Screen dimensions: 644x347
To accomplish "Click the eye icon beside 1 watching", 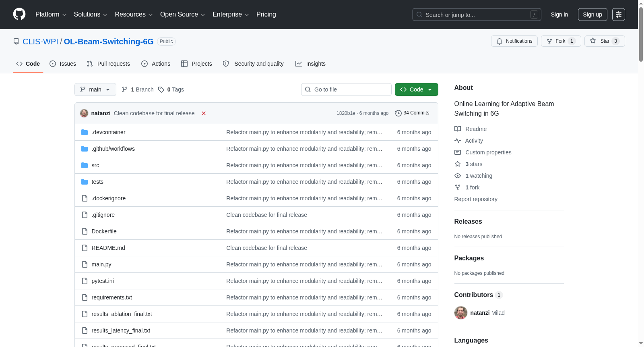I will pyautogui.click(x=458, y=176).
